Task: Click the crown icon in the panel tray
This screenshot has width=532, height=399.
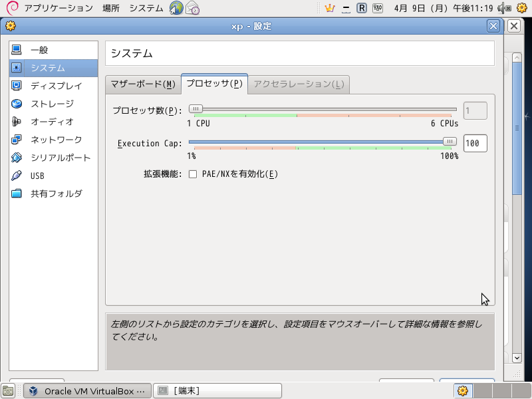Action: pyautogui.click(x=330, y=8)
